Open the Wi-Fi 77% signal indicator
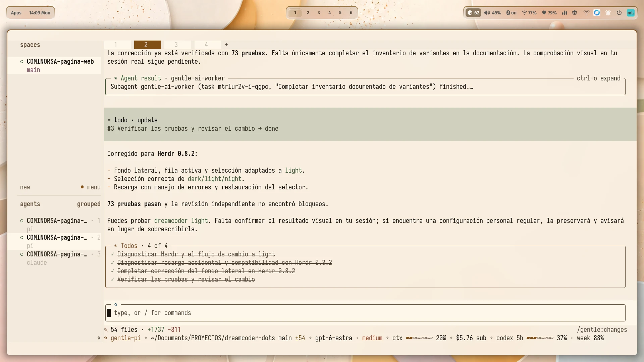 coord(529,13)
